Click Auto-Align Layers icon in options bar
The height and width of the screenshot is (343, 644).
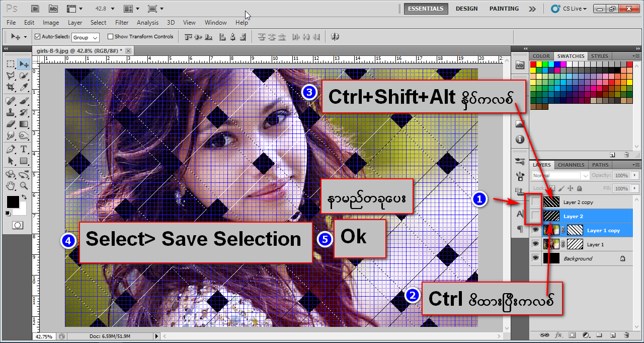click(x=335, y=37)
